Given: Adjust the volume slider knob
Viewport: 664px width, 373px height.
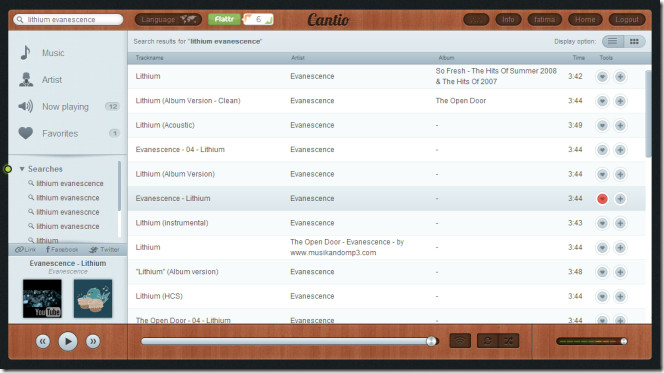Looking at the screenshot, I should [x=623, y=341].
